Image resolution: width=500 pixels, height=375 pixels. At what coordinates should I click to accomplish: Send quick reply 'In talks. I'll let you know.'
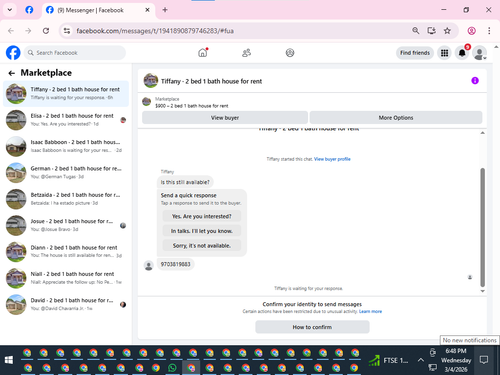coord(202,231)
